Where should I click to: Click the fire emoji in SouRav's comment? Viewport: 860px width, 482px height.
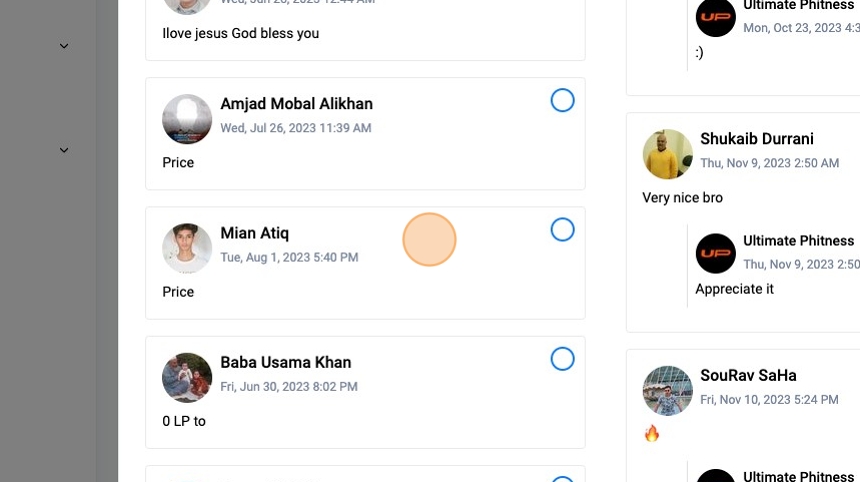(x=652, y=433)
